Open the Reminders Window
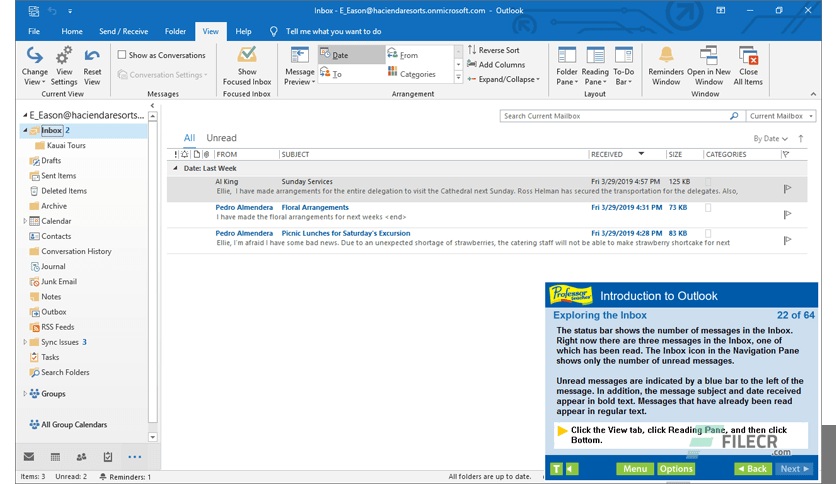 click(x=666, y=66)
